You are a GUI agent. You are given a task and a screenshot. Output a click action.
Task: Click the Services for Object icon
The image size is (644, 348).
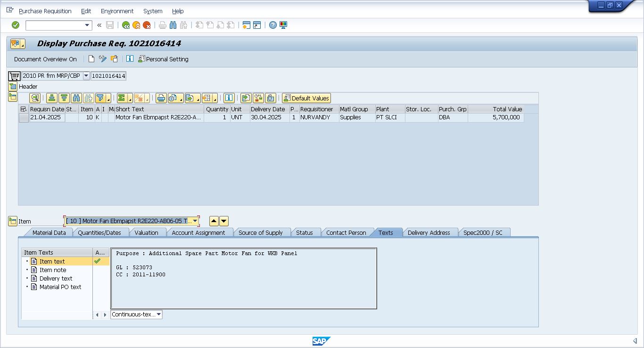[17, 44]
